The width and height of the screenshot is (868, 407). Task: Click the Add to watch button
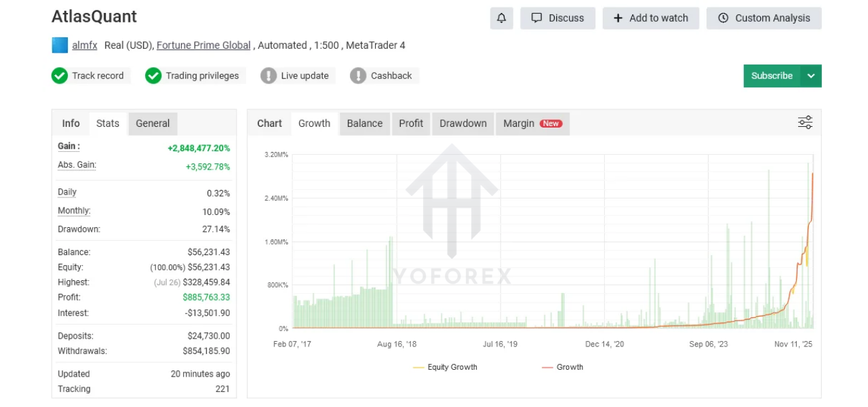pos(650,18)
